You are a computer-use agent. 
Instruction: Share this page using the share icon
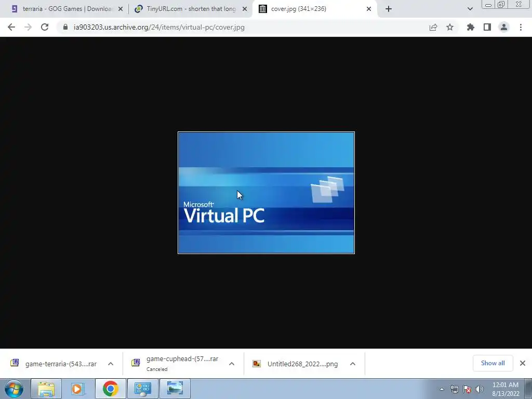click(433, 27)
